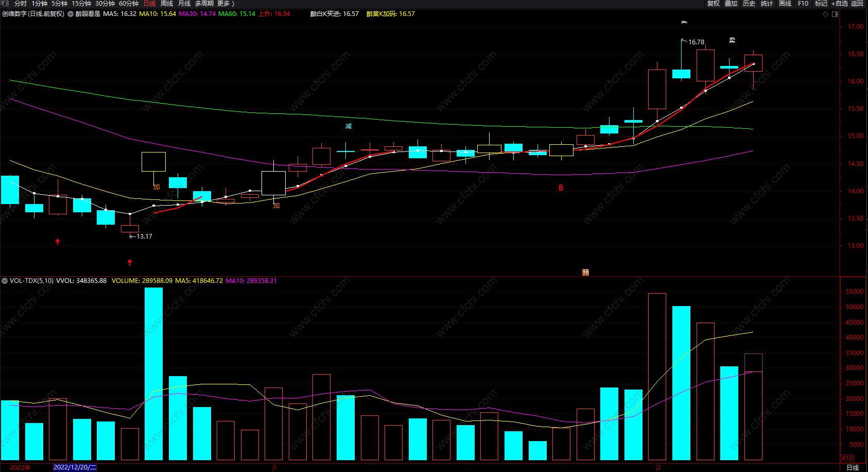Click the MA5: 16.32 value label
Viewport: 868px width, 472px height.
click(x=119, y=14)
